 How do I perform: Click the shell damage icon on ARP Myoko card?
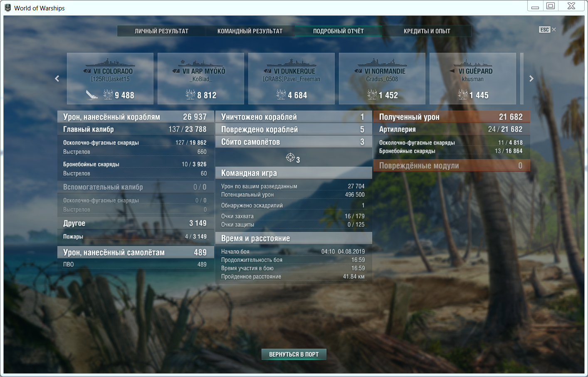tap(190, 95)
